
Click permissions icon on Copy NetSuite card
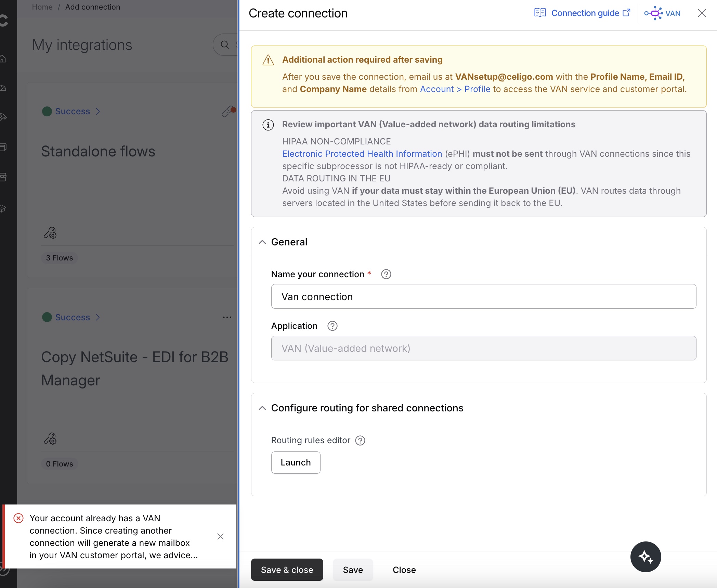[x=50, y=438]
